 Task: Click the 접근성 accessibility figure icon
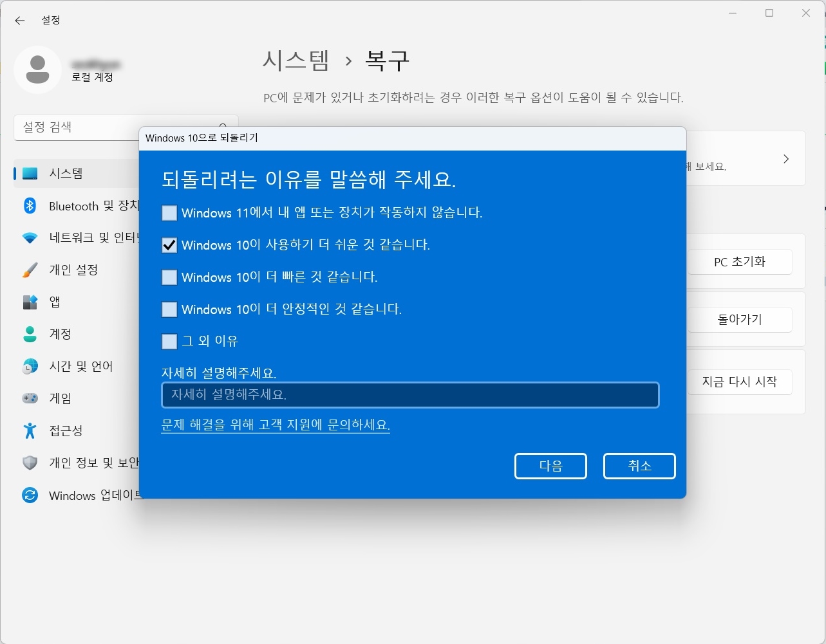point(30,430)
